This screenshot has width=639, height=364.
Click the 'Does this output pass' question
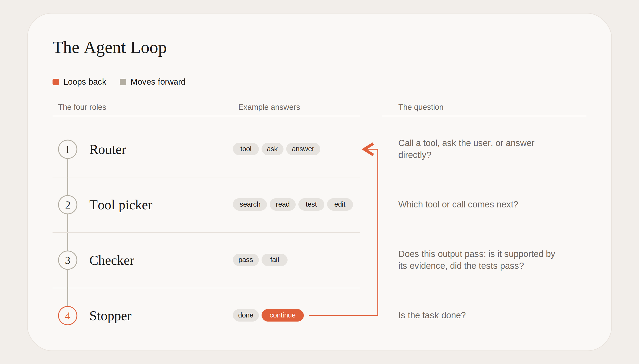click(x=477, y=260)
